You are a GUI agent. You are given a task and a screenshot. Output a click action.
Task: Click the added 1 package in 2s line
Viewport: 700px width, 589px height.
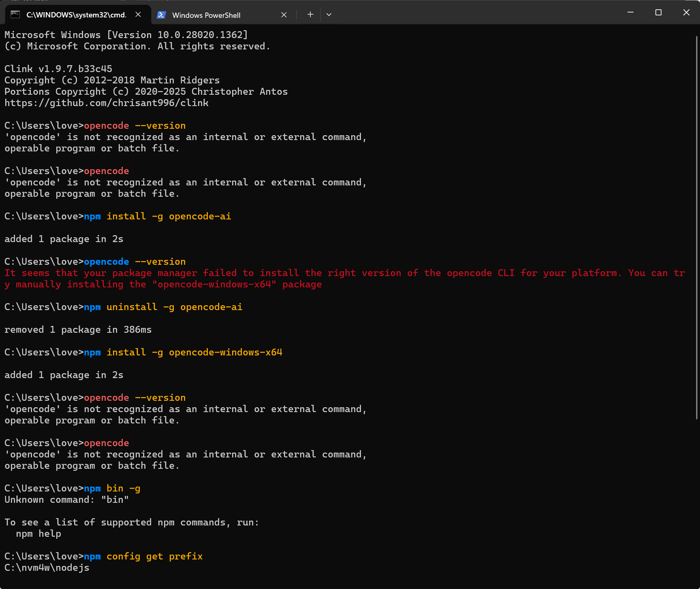click(64, 238)
